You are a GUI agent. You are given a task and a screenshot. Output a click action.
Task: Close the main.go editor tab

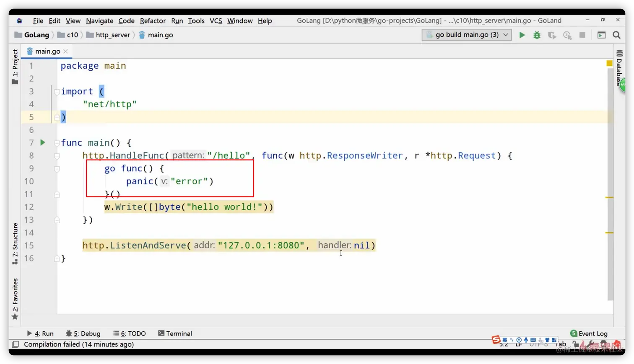point(66,51)
